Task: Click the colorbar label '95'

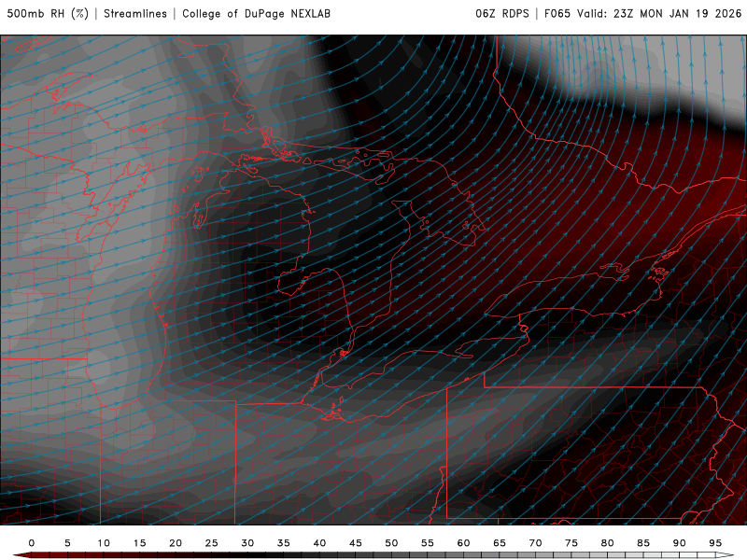Action: (715, 543)
